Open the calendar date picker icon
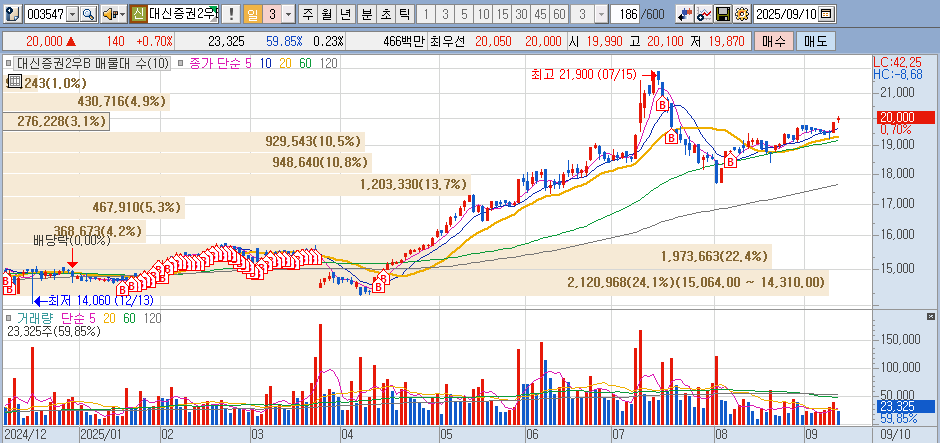 point(827,13)
